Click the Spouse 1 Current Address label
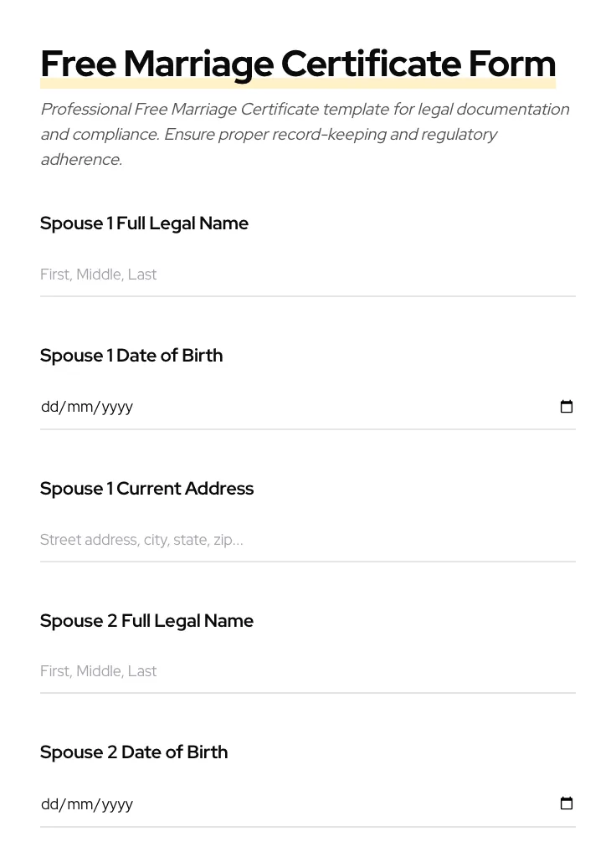This screenshot has height=857, width=616. pos(146,488)
